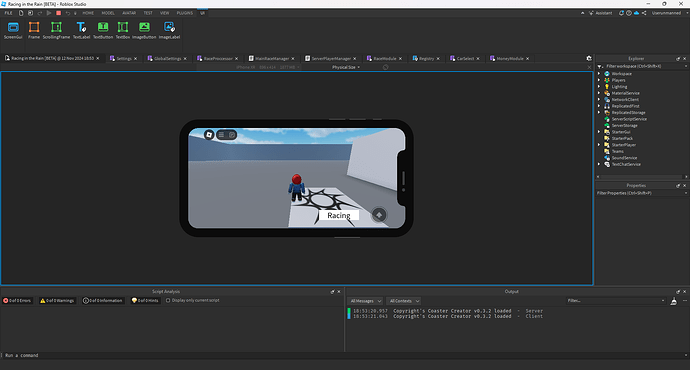
Task: Open the notifications bell
Action: [x=621, y=13]
